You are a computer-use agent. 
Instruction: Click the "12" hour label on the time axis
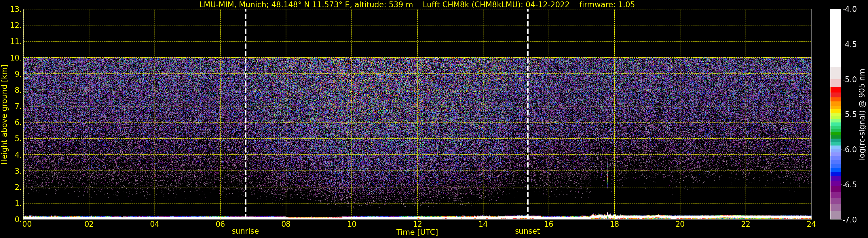pos(417,224)
